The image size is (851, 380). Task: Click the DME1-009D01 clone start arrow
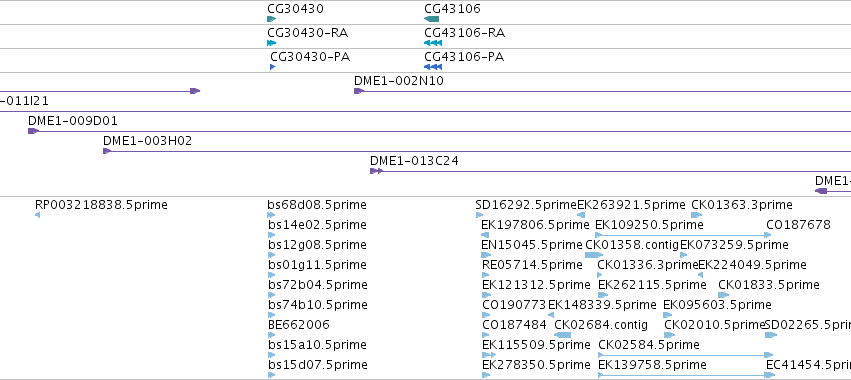[x=33, y=131]
